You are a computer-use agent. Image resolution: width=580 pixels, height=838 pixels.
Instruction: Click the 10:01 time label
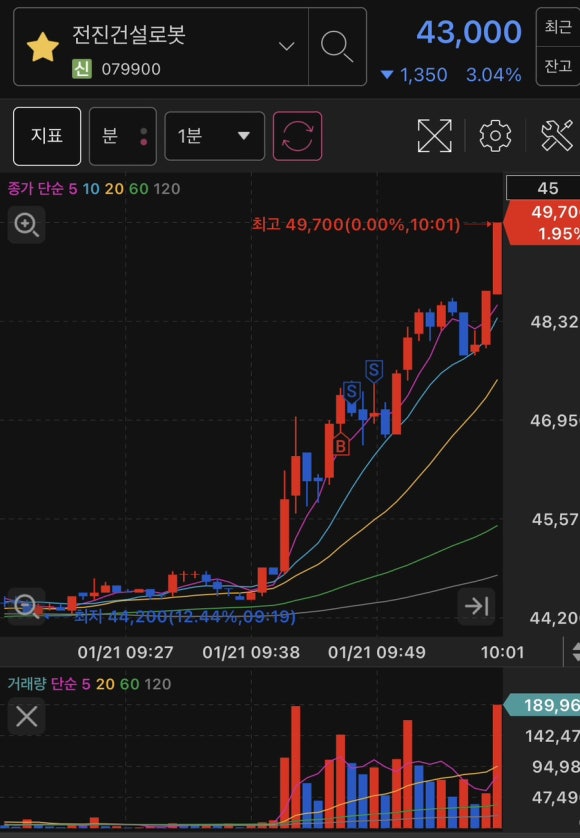[502, 652]
